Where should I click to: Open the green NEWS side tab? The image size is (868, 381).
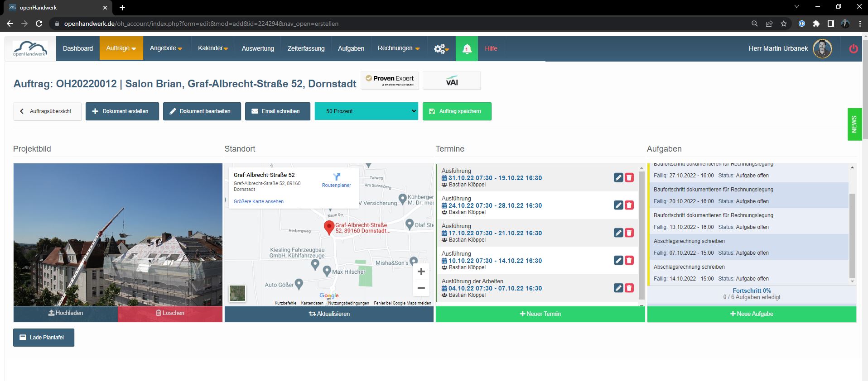coord(854,124)
